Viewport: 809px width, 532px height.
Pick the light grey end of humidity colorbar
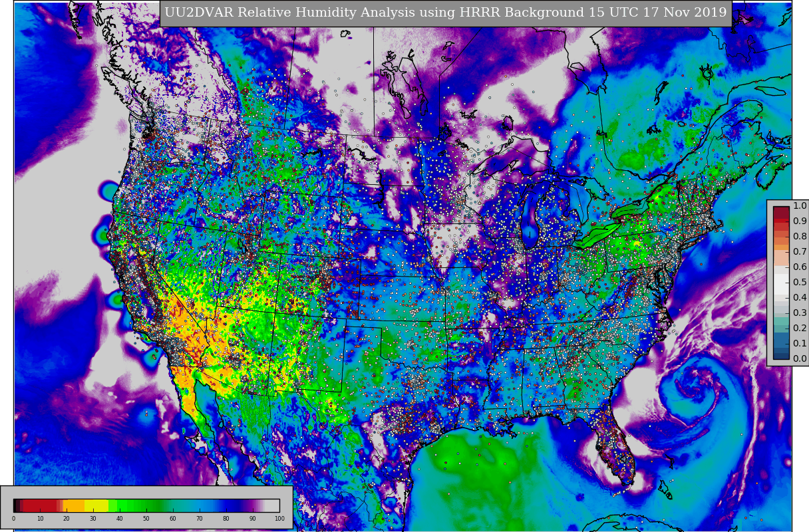pyautogui.click(x=273, y=505)
